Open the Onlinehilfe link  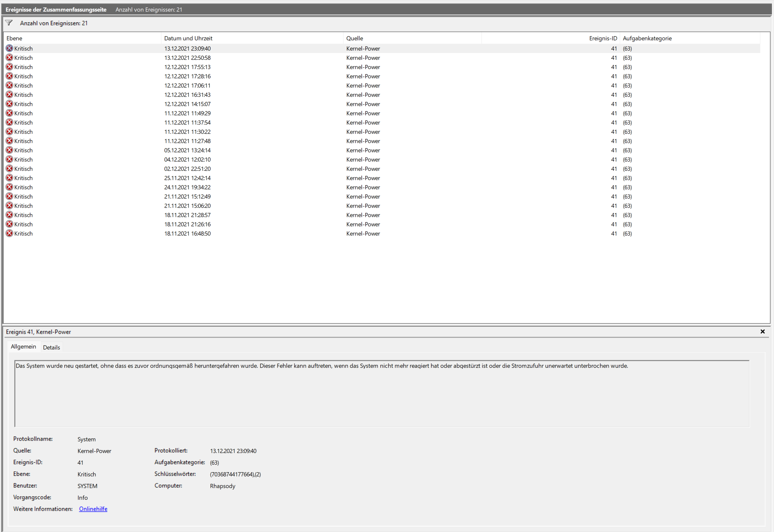pos(93,509)
